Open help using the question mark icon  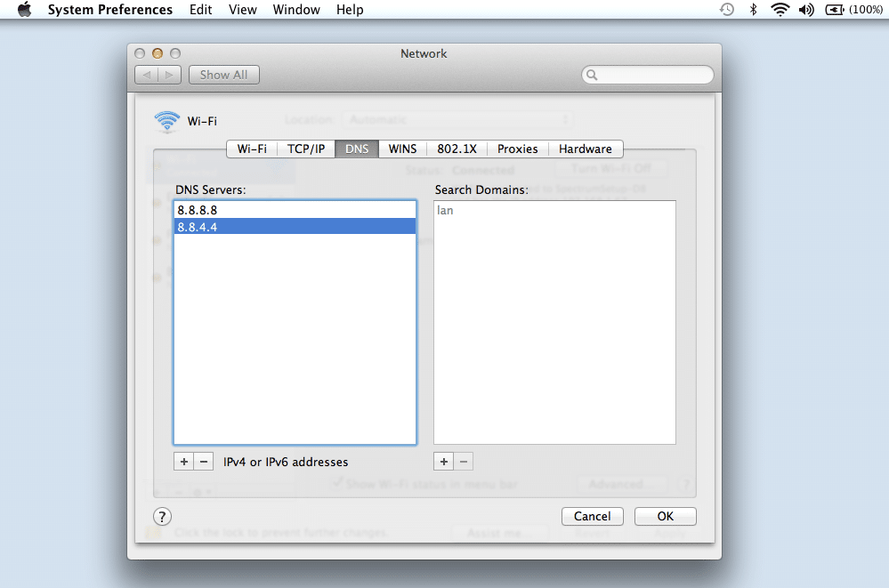pyautogui.click(x=162, y=516)
